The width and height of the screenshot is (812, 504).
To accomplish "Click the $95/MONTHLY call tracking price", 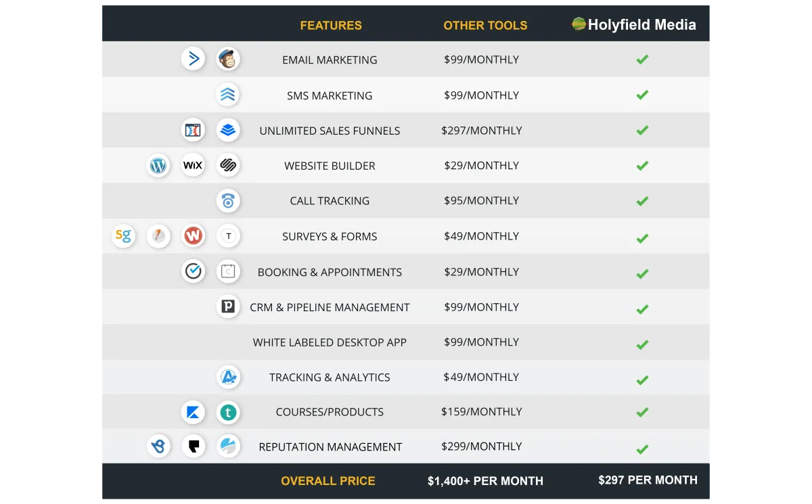I will (482, 201).
